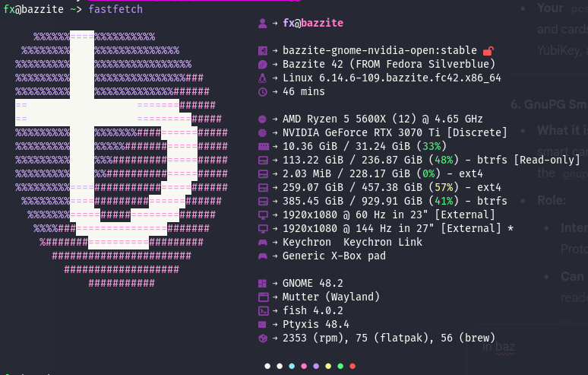Screen dimensions: 588x375
Task: Click the fish 4.0.2 text
Action: 313,311
